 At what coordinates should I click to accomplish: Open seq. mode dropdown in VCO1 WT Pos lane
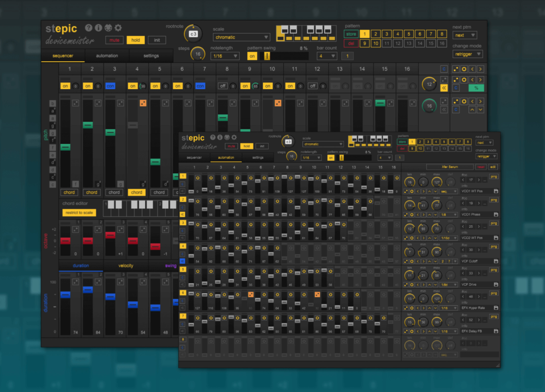click(x=449, y=191)
